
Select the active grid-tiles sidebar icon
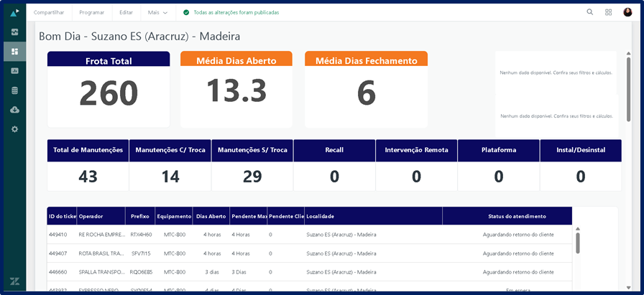pos(14,52)
